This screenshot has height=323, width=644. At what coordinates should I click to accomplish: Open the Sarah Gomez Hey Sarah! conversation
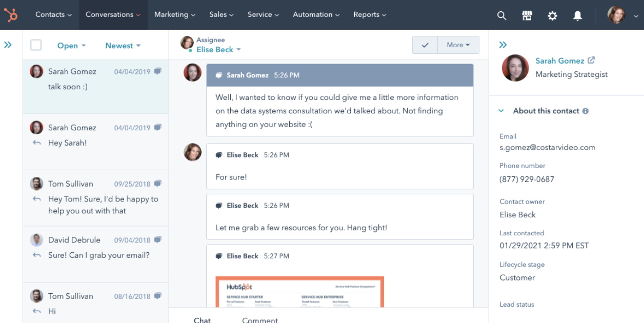[96, 142]
